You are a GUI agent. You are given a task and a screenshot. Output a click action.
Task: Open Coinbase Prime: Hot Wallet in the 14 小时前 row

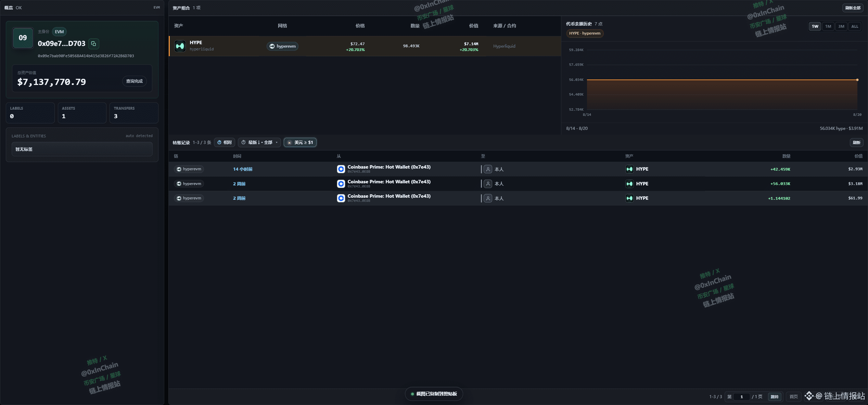(389, 167)
